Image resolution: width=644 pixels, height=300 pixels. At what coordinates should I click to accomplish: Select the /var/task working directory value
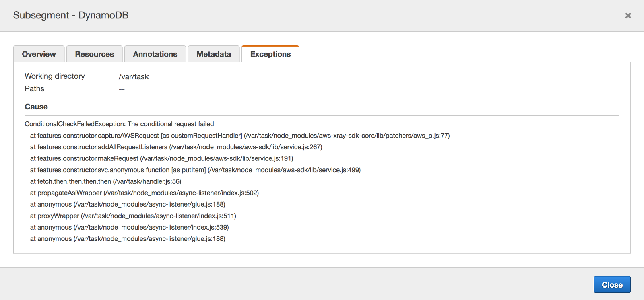click(134, 77)
